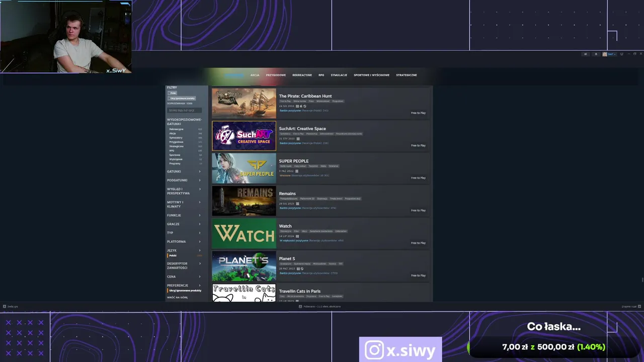Check the Rekreacyjne genre filter
This screenshot has width=644, height=362.
[x=185, y=129]
